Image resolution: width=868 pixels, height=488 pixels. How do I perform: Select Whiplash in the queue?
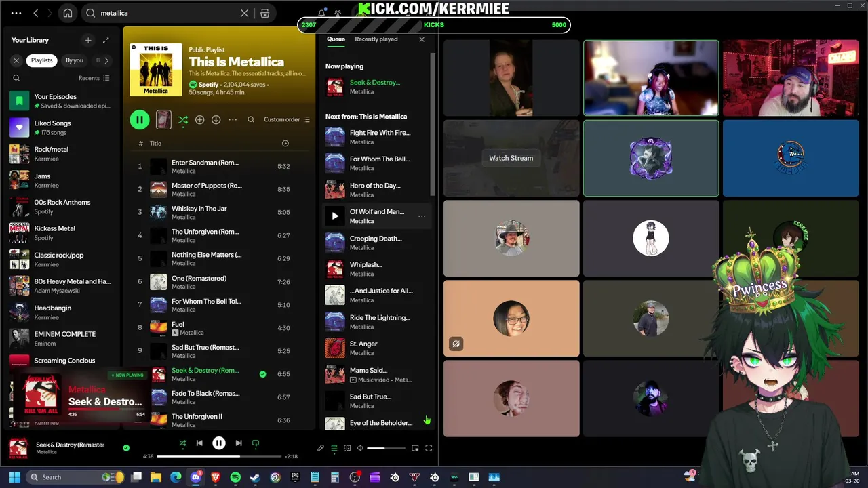coord(376,269)
